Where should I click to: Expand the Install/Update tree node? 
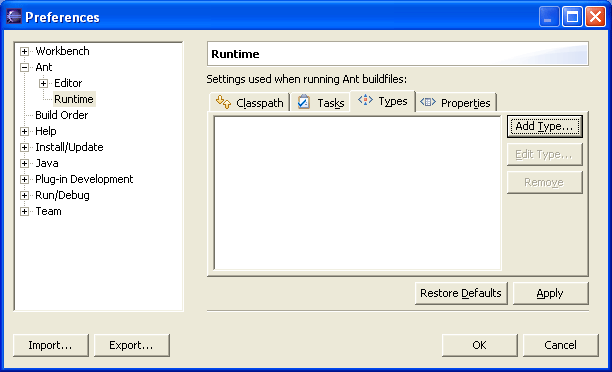point(24,147)
